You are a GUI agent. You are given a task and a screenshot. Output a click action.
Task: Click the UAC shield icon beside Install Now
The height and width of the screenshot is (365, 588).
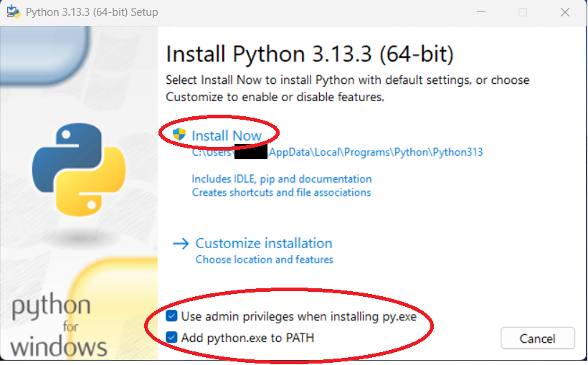click(x=179, y=135)
